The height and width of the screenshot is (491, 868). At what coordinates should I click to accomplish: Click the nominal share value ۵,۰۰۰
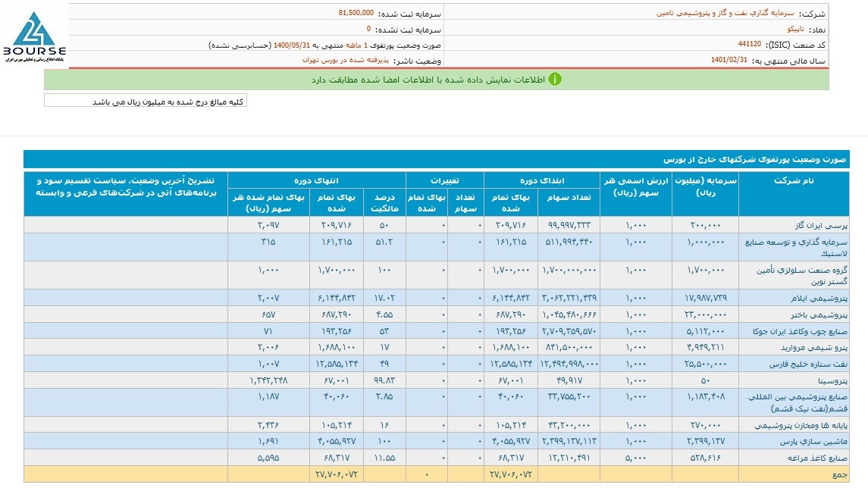click(636, 458)
